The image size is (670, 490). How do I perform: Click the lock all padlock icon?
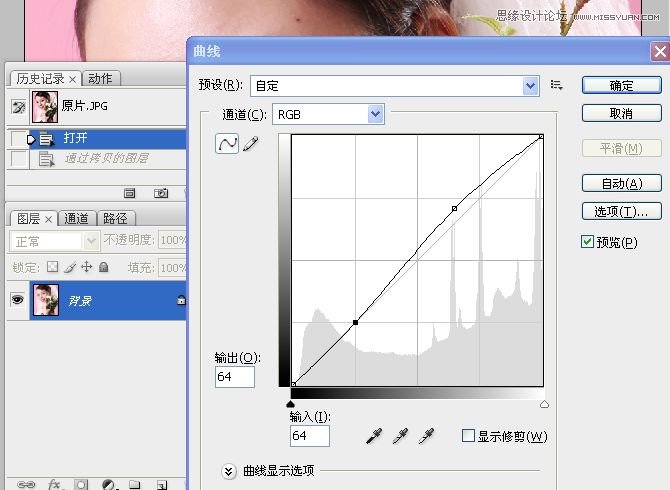[x=103, y=267]
